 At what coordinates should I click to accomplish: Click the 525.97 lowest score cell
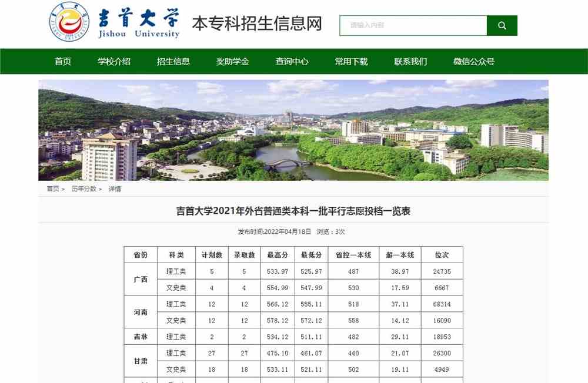tap(311, 271)
